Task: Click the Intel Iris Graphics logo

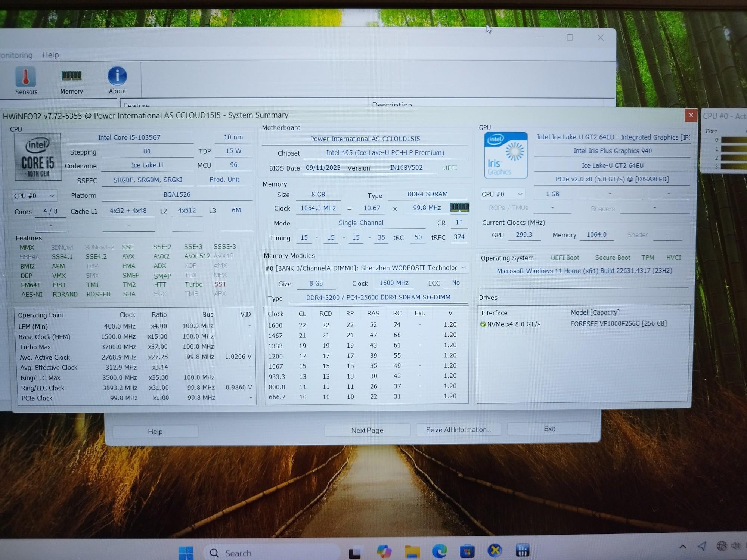Action: tap(506, 155)
